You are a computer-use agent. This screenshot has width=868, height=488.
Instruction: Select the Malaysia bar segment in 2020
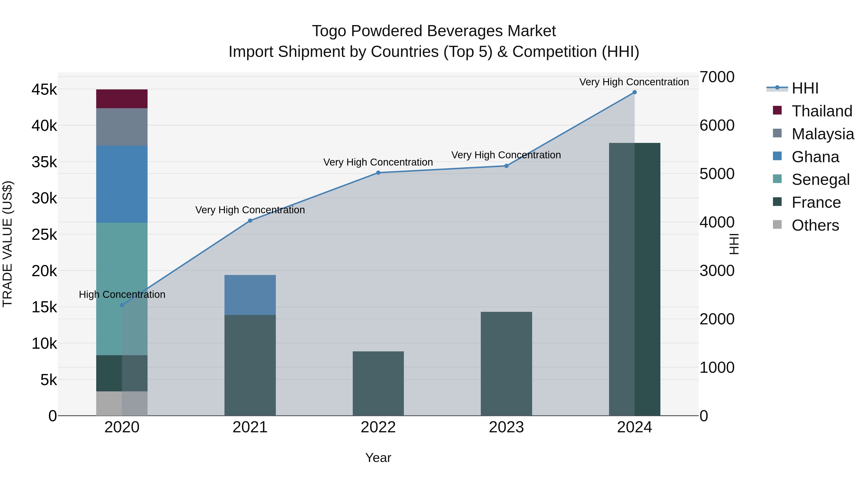(x=122, y=127)
